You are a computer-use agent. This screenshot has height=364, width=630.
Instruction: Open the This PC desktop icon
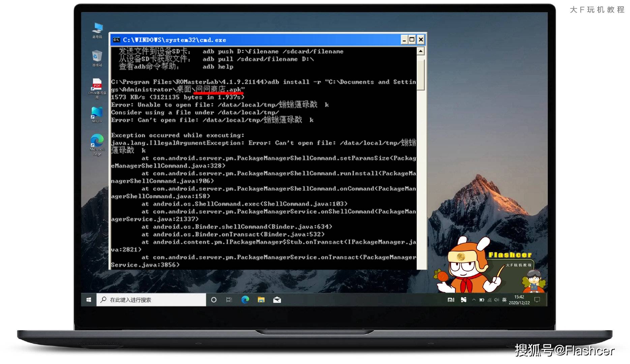click(x=97, y=30)
